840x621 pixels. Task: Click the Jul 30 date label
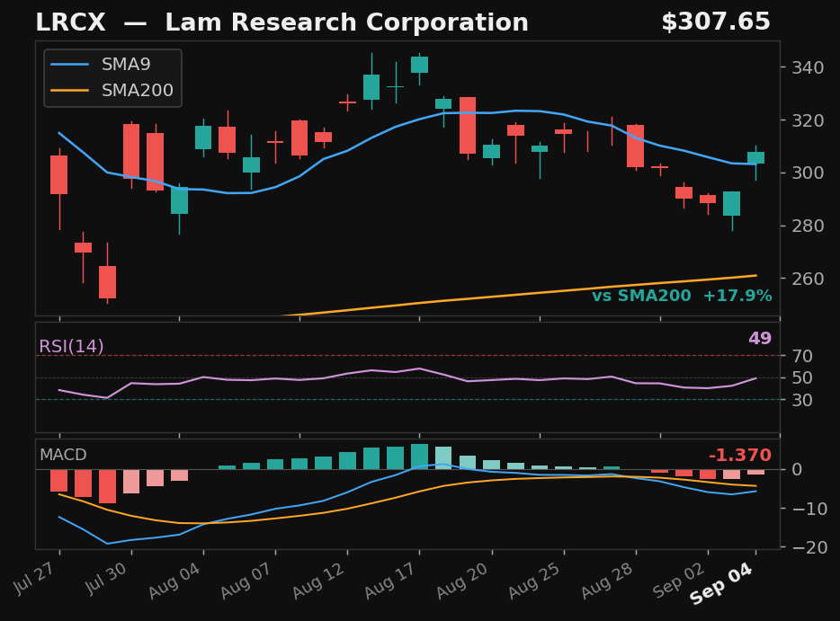point(107,578)
